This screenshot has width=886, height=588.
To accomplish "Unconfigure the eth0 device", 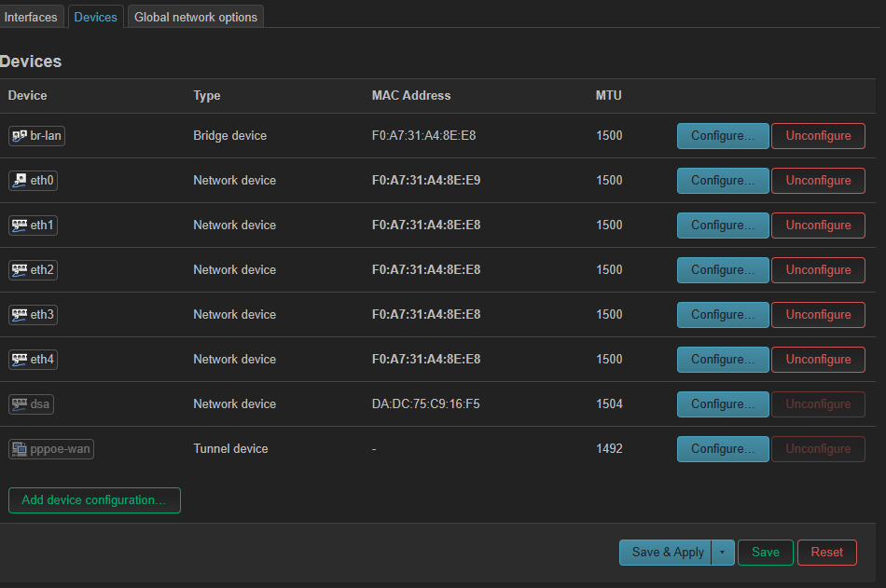I will click(818, 181).
